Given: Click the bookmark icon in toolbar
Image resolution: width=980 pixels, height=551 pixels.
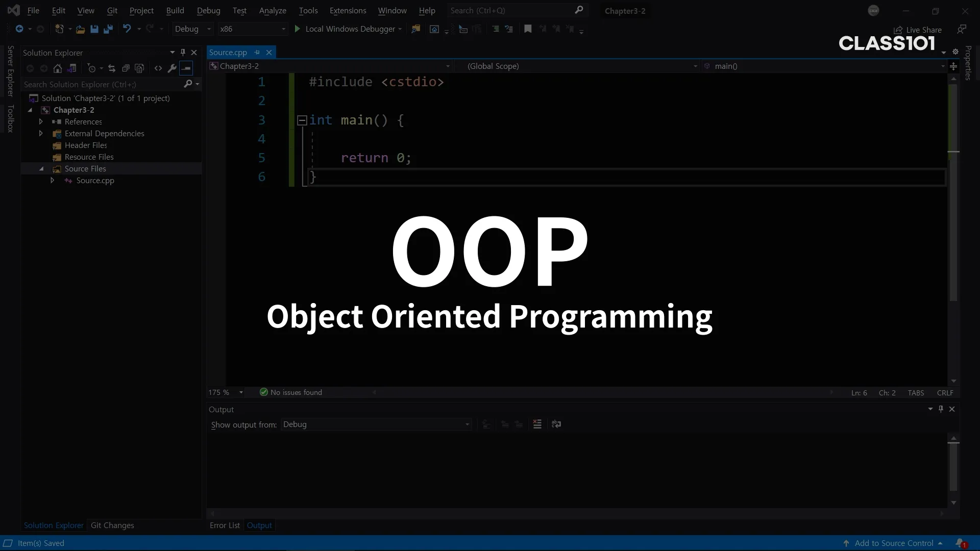Looking at the screenshot, I should point(528,29).
